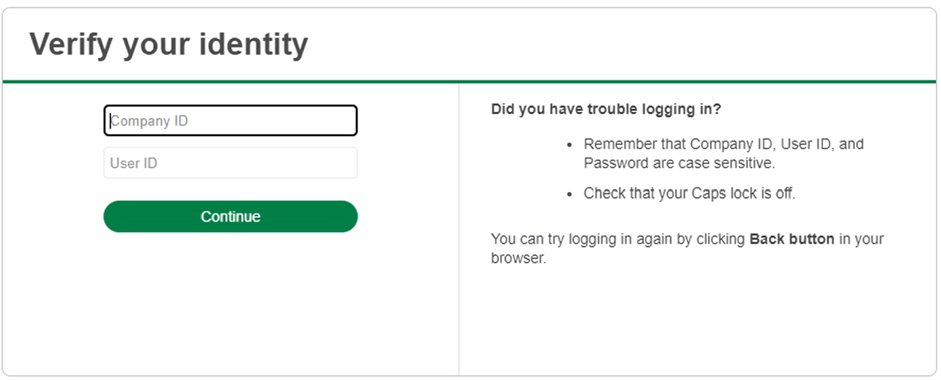Click the 'User ID' placeholder text
This screenshot has height=380, width=941.
(134, 163)
